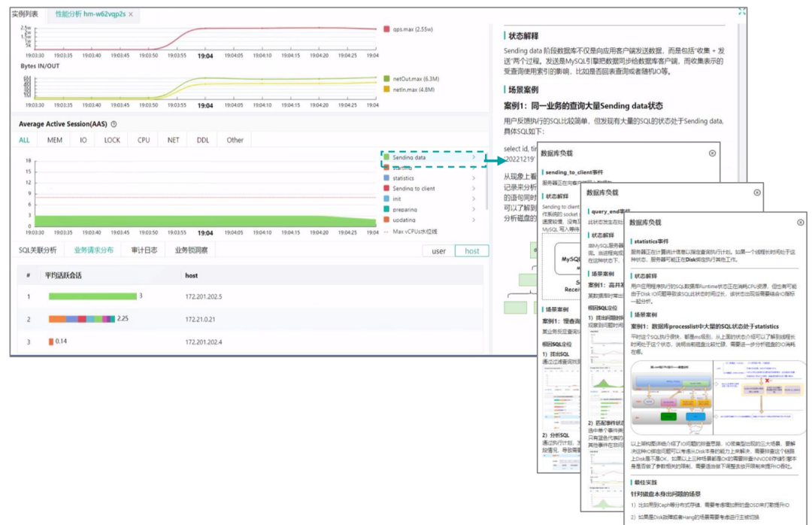Image resolution: width=812 pixels, height=525 pixels.
Task: Filter sessions by LOCK
Action: click(112, 140)
